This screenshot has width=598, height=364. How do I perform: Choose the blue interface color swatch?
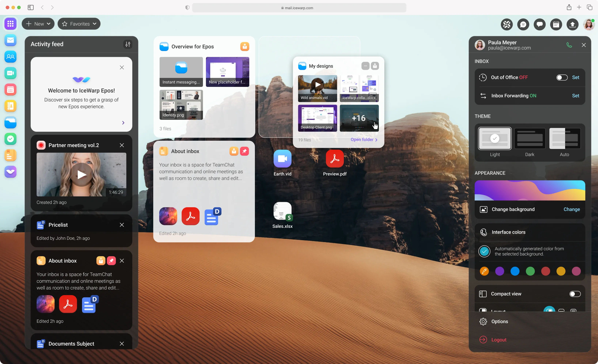[515, 271]
